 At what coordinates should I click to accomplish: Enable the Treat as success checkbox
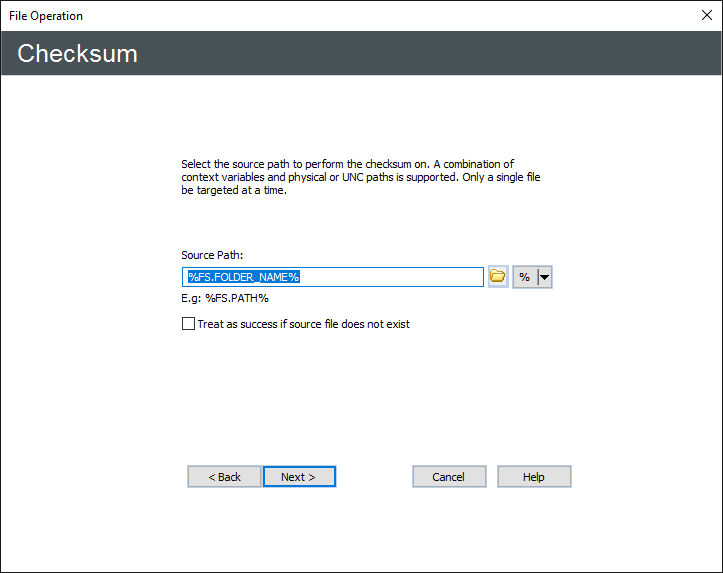pyautogui.click(x=188, y=324)
